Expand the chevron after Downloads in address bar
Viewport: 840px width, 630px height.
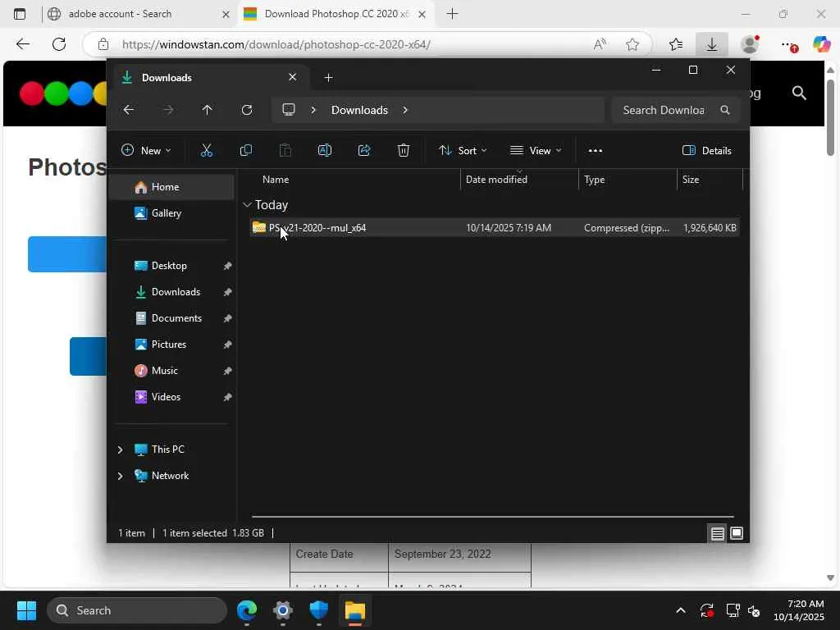pyautogui.click(x=405, y=110)
